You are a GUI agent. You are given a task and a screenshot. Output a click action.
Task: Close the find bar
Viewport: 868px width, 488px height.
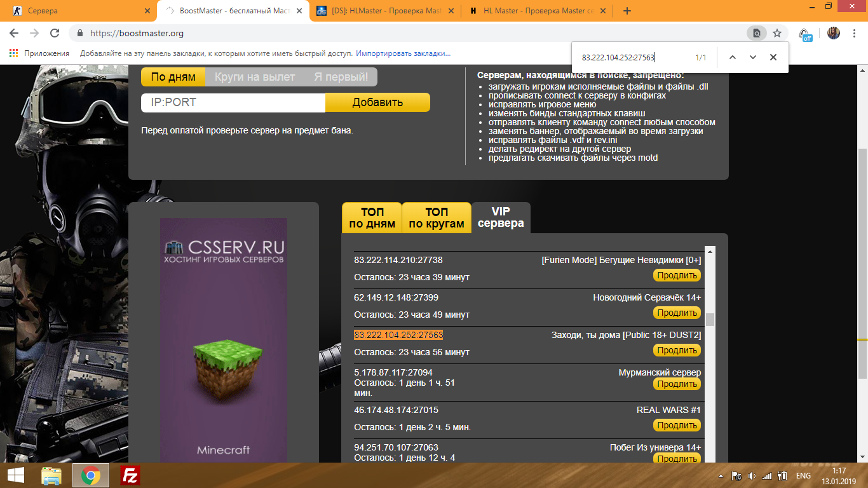(x=773, y=57)
